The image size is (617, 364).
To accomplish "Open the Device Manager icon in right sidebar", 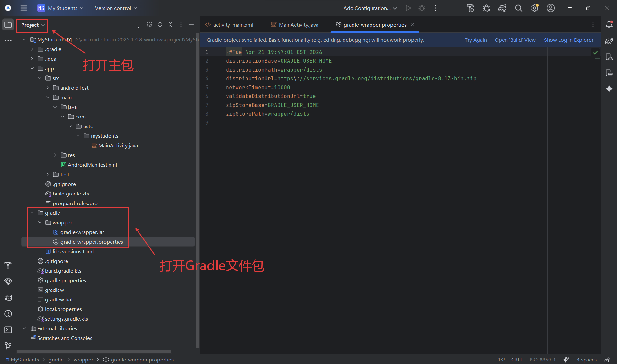I will (x=609, y=57).
